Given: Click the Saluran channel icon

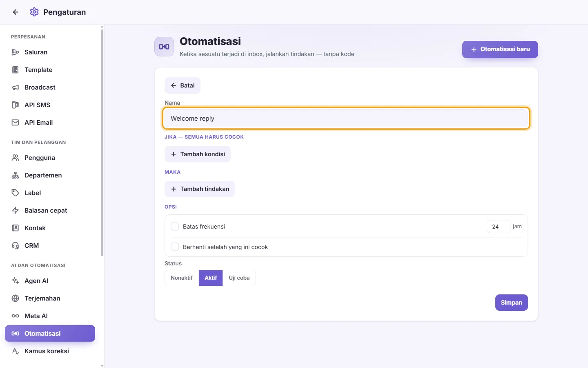Looking at the screenshot, I should click(x=16, y=52).
